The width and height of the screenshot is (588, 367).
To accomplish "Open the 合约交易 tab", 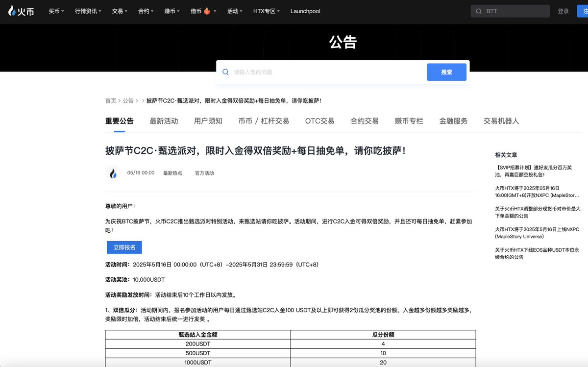I will [365, 121].
